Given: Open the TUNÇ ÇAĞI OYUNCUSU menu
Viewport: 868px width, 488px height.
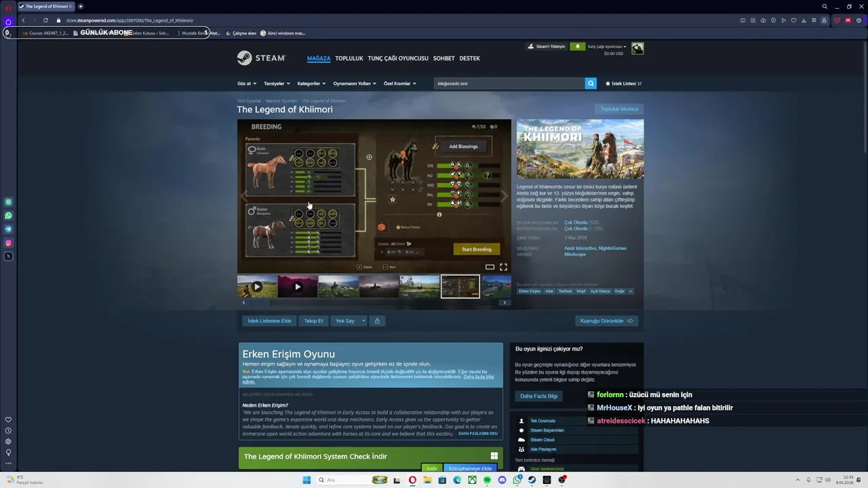Looking at the screenshot, I should (x=398, y=58).
